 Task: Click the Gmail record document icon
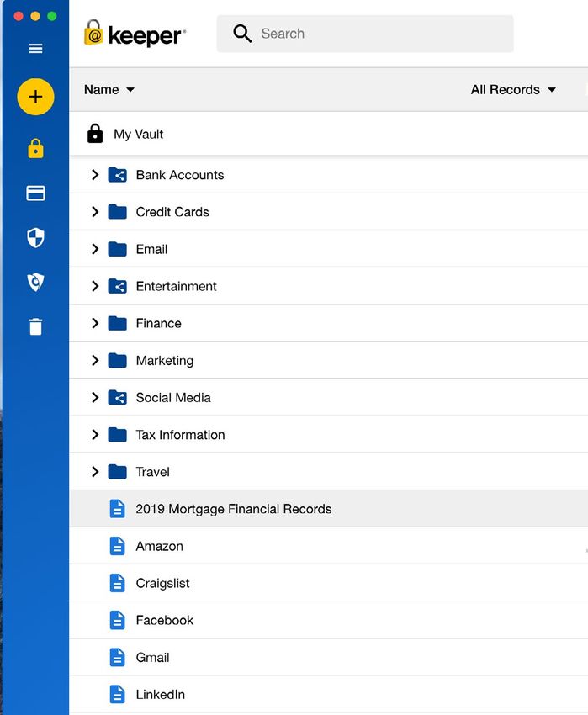tap(117, 657)
